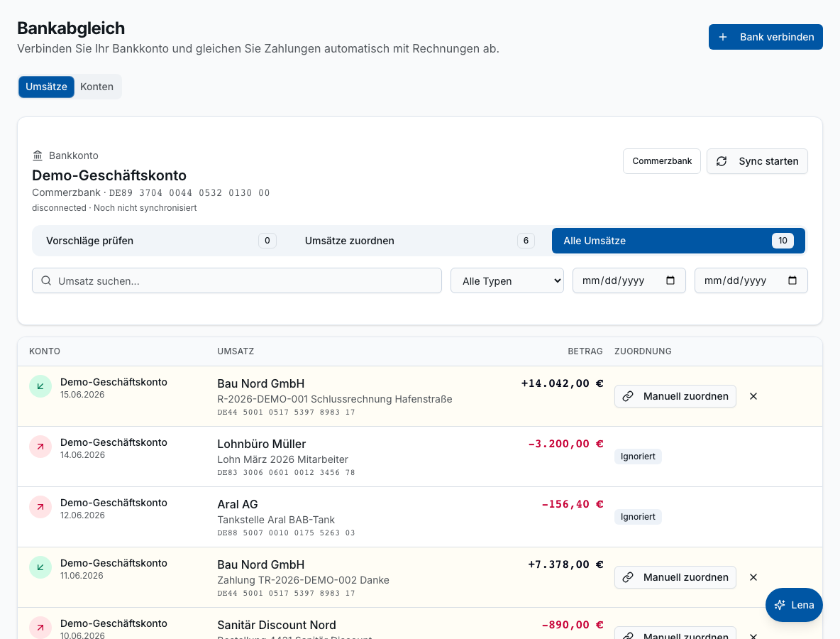Click the status line disconnected · Noch nicht synchronisiert
The width and height of the screenshot is (840, 639).
[114, 208]
